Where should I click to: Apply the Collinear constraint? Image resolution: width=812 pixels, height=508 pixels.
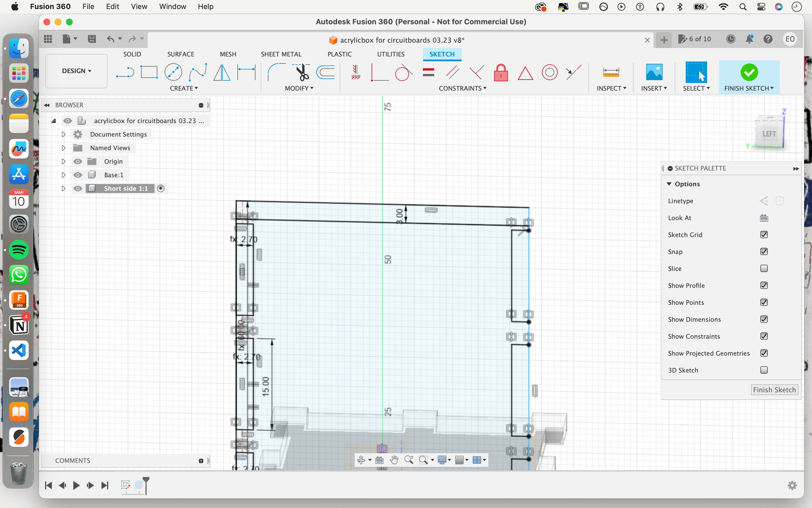pos(573,72)
